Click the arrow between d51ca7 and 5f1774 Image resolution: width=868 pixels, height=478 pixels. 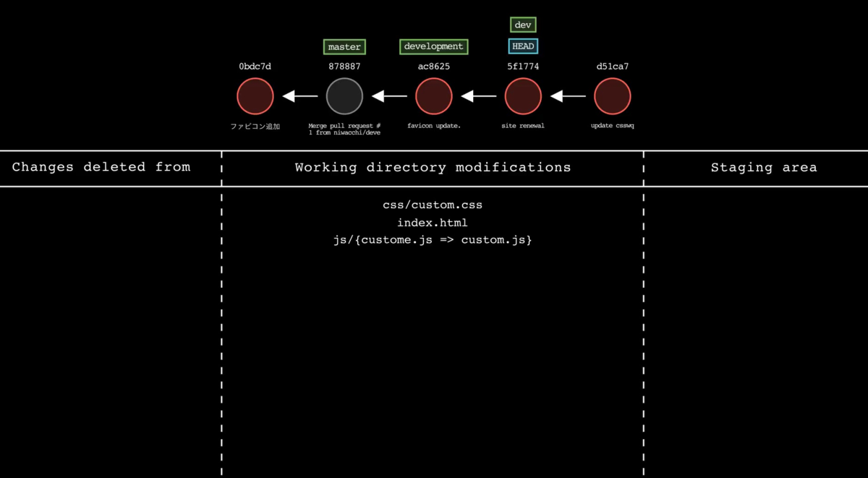(567, 95)
